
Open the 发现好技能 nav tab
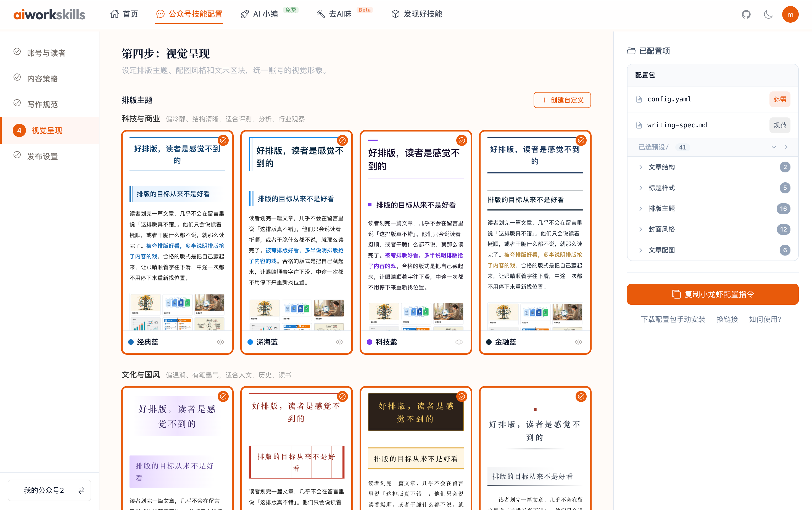tap(416, 14)
